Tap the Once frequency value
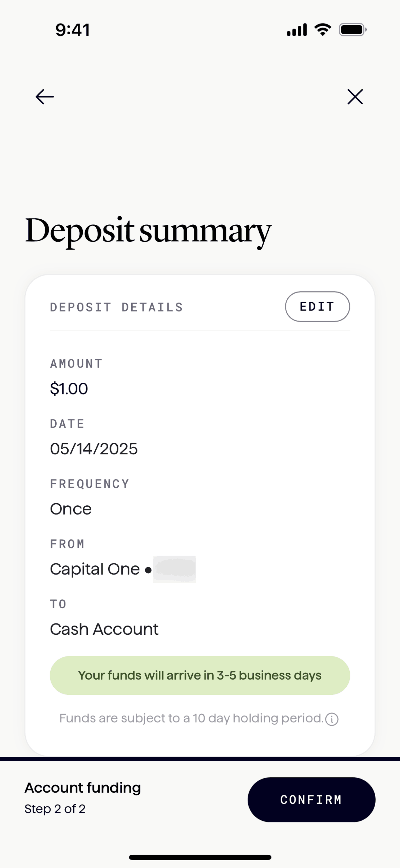Image resolution: width=400 pixels, height=868 pixels. tap(71, 509)
